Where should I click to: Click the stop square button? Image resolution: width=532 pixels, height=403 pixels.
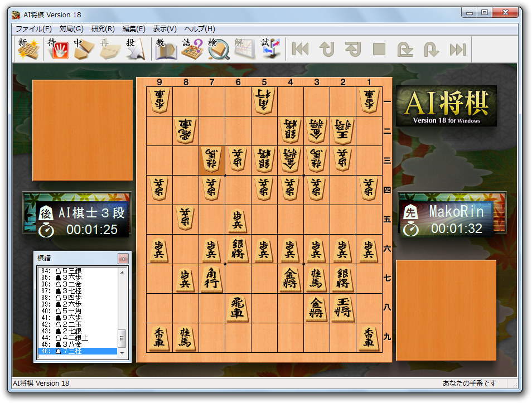pos(379,49)
